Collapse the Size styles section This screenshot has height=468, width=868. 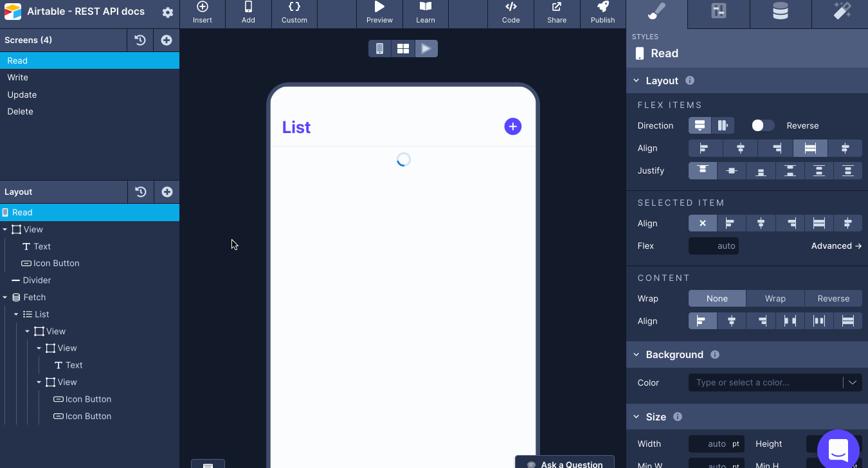pos(637,417)
